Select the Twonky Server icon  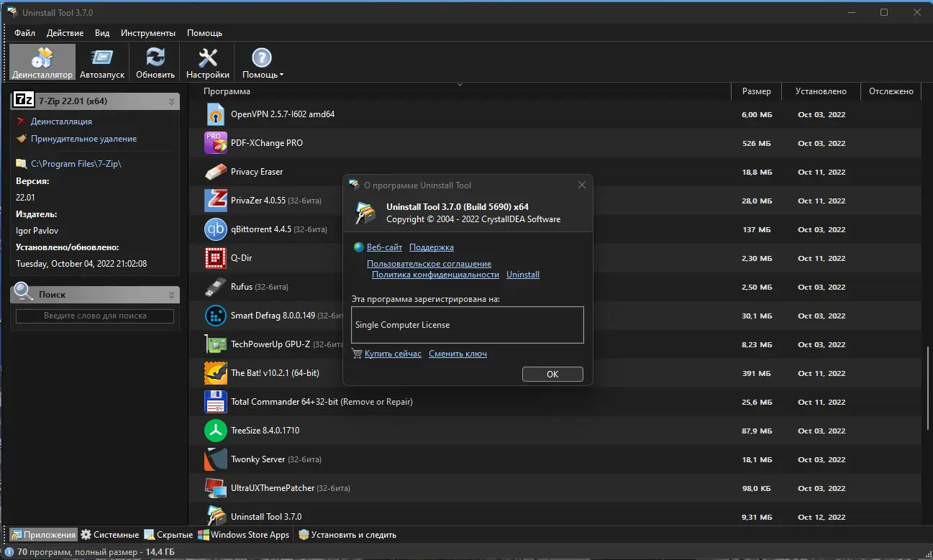[216, 459]
